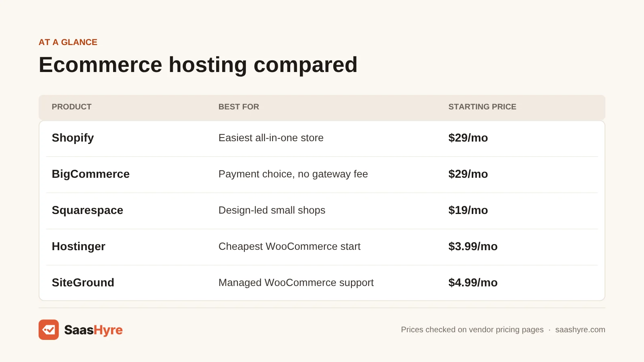
Task: Click the SaasHyre logo icon
Action: point(49,330)
